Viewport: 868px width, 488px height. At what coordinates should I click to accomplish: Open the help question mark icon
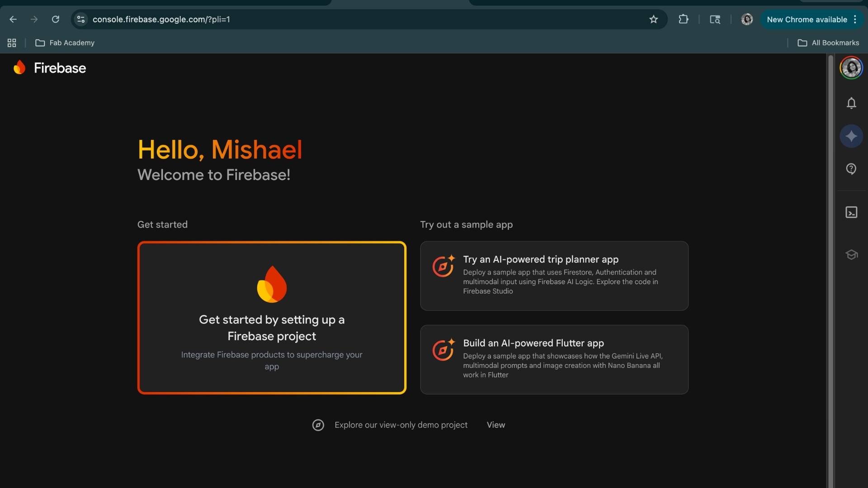[851, 169]
